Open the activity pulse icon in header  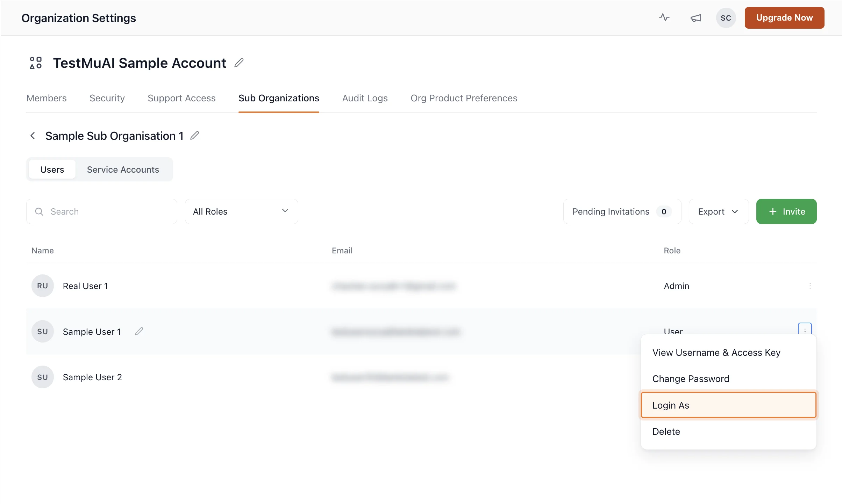coord(664,17)
